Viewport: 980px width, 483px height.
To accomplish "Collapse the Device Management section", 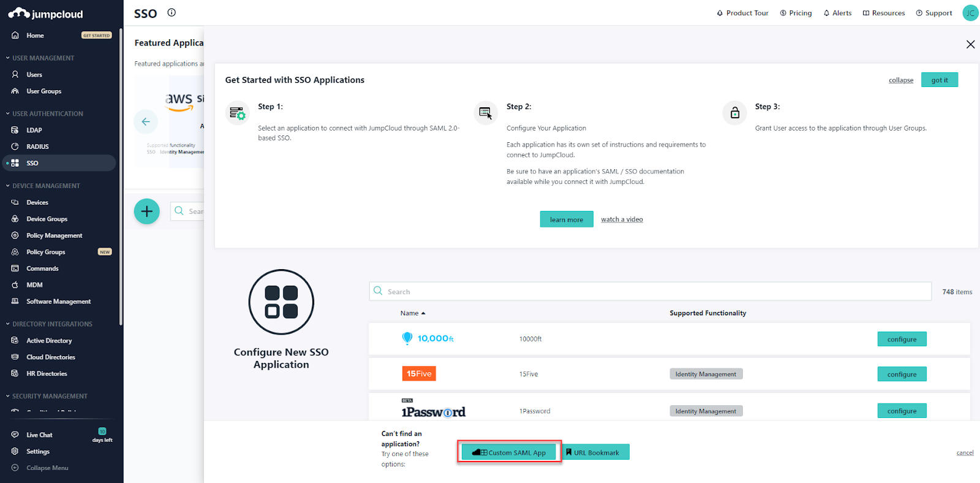I will coord(43,186).
